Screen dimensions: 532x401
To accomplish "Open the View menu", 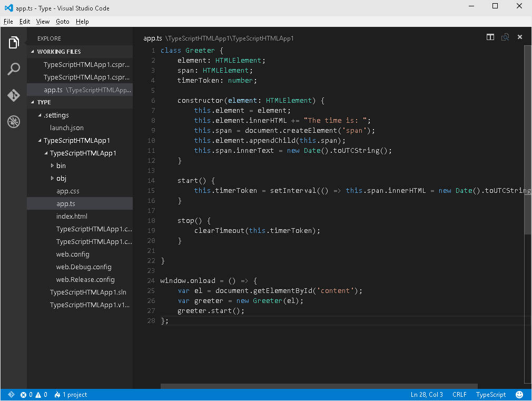I will click(x=43, y=22).
